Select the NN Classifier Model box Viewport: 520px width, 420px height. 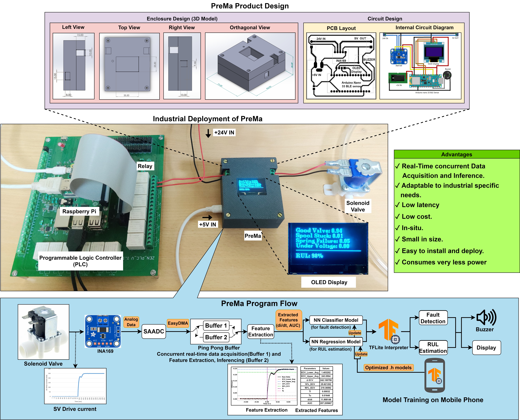[x=336, y=320]
